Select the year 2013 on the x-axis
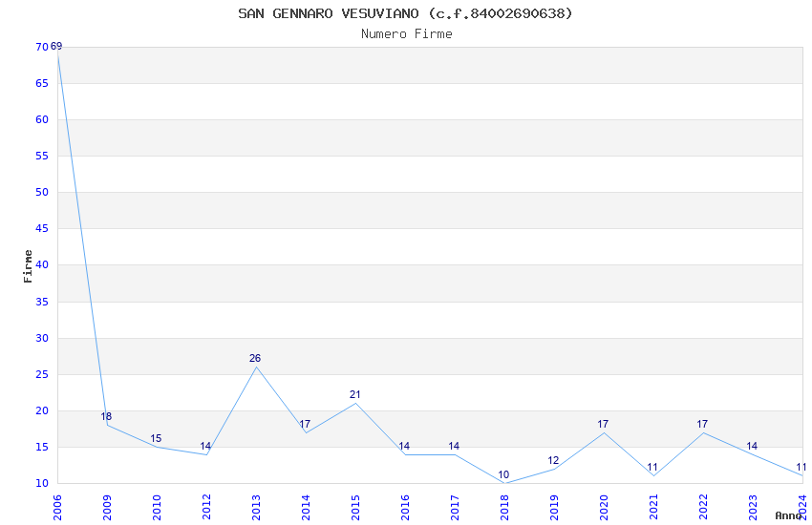The height and width of the screenshot is (525, 812). pyautogui.click(x=256, y=507)
